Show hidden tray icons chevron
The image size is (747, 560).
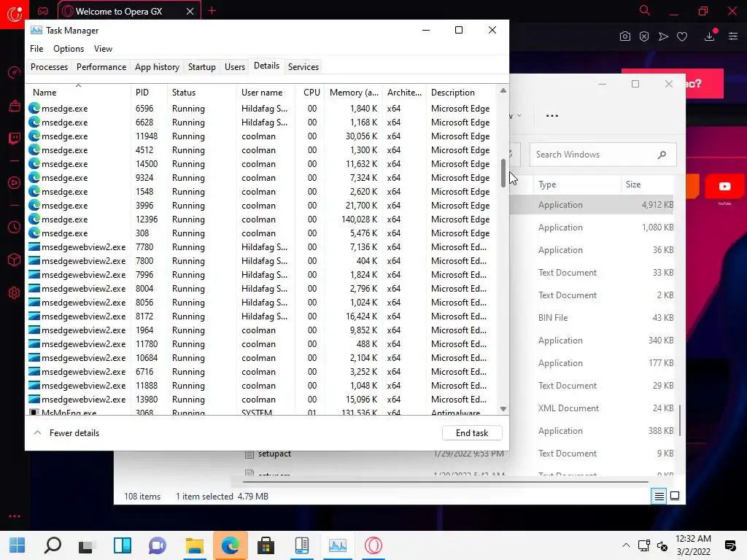(x=626, y=545)
